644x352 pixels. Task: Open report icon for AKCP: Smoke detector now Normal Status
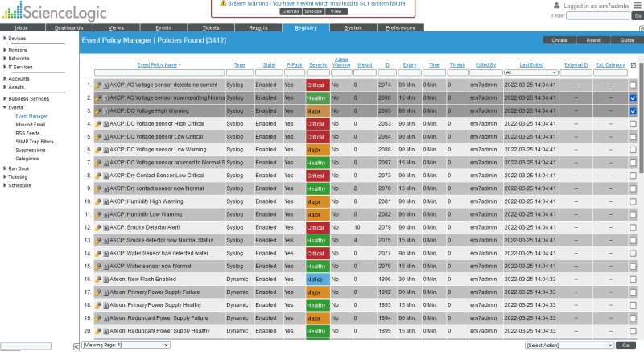coord(106,240)
